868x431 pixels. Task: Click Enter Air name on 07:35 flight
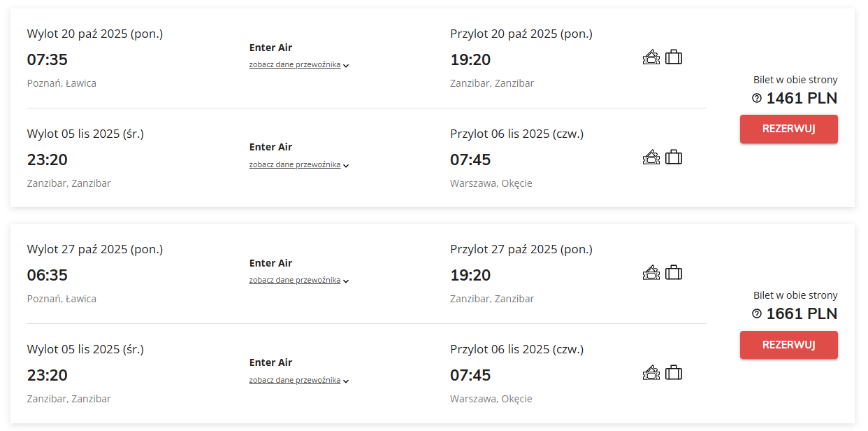270,48
